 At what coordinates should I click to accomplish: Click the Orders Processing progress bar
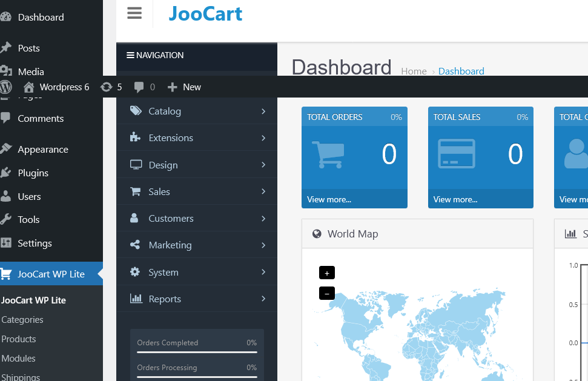click(197, 377)
